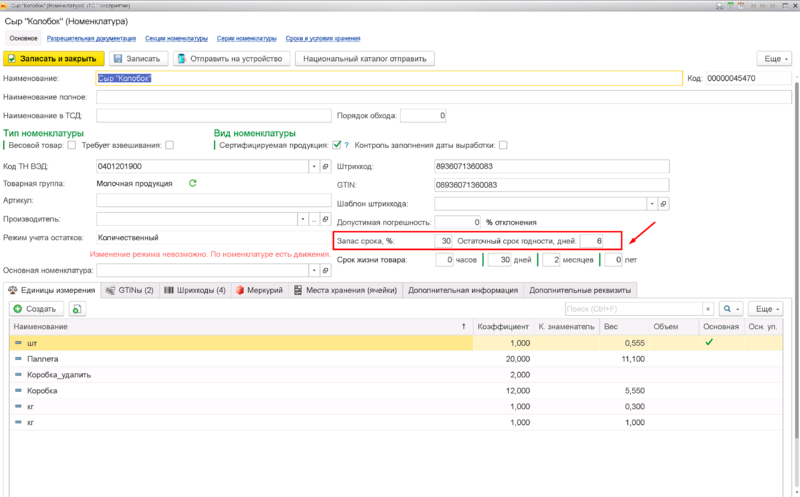Open Дополнительная информация tab

463,290
